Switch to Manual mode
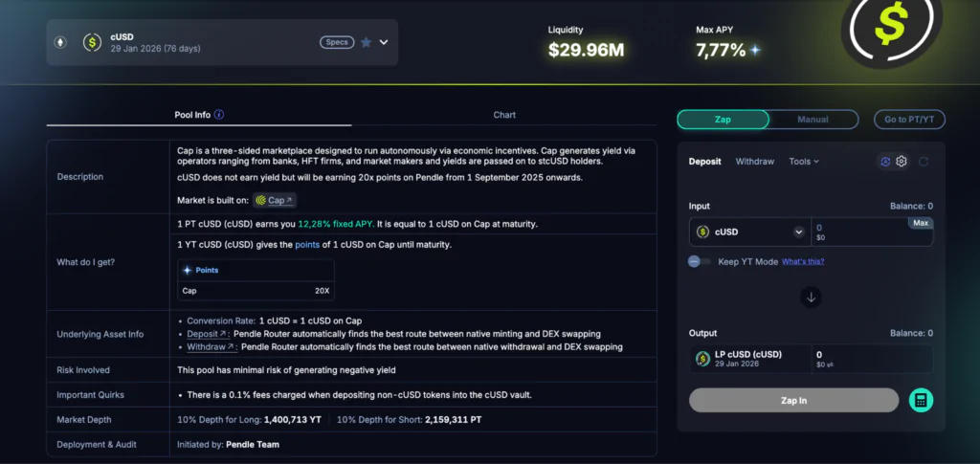Screen dimensions: 980x464 point(813,120)
